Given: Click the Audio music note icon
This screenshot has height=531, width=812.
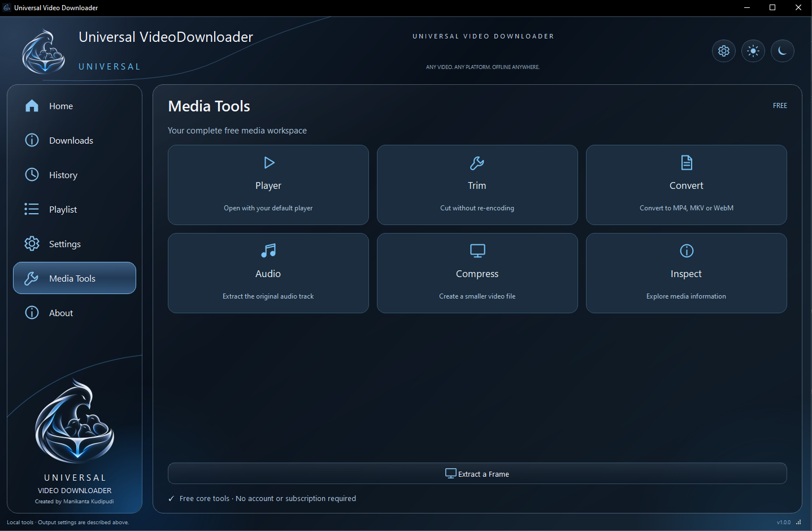Looking at the screenshot, I should (x=268, y=251).
